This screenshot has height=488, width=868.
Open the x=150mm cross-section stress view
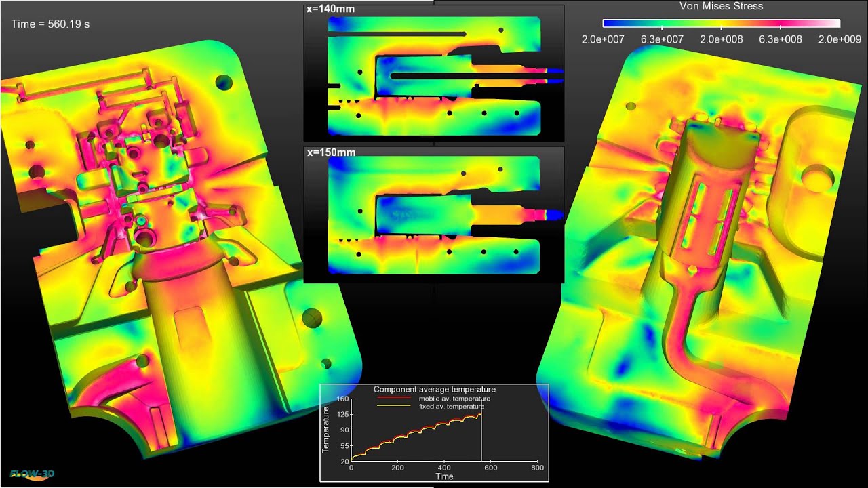click(434, 215)
